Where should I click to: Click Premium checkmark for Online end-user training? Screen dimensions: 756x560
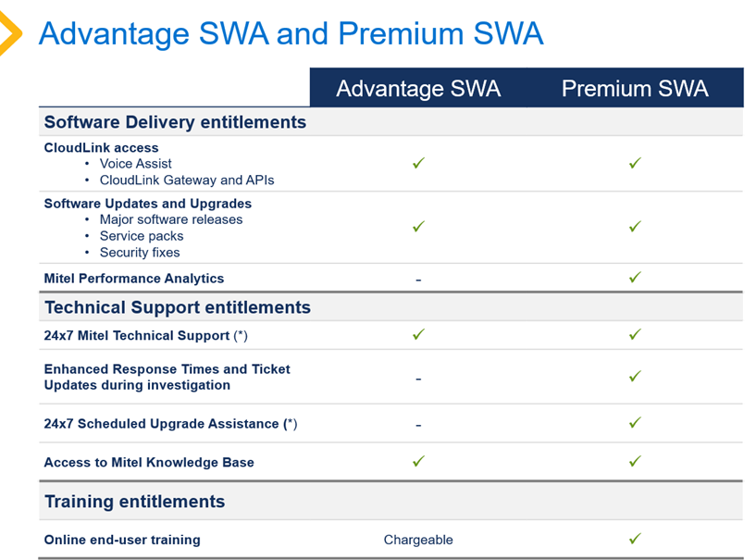[635, 538]
